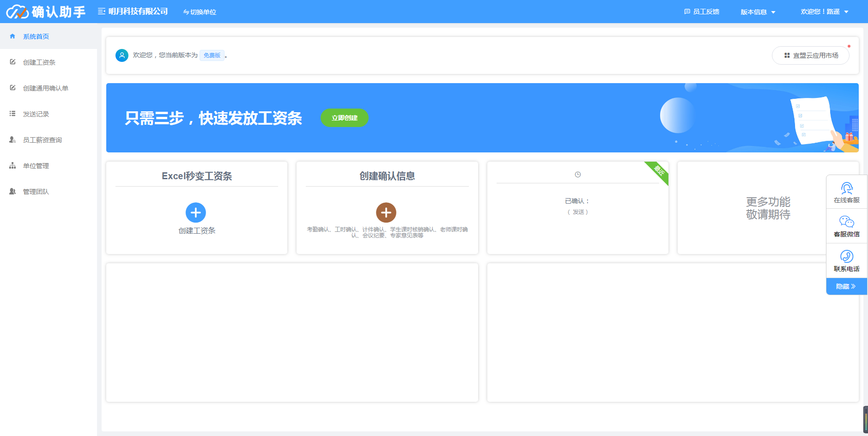The height and width of the screenshot is (436, 868).
Task: Open 宜盟云应用市场 button
Action: point(811,55)
